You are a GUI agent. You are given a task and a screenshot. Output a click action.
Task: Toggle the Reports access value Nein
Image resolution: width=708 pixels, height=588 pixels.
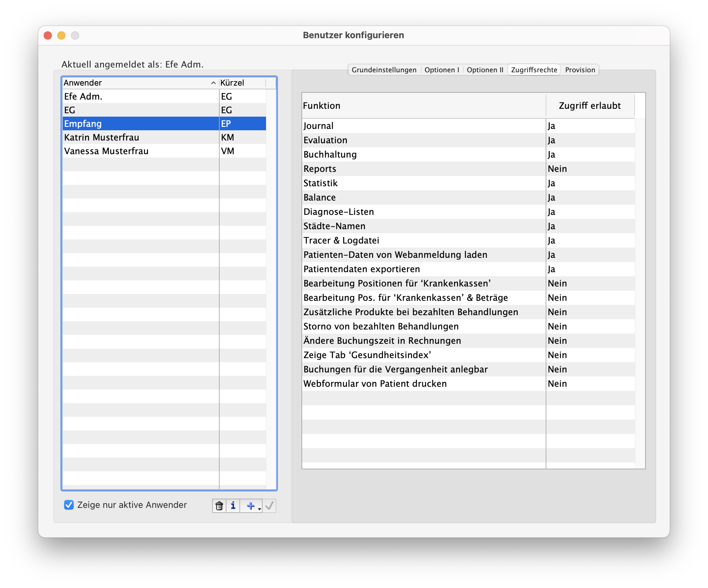click(x=557, y=169)
